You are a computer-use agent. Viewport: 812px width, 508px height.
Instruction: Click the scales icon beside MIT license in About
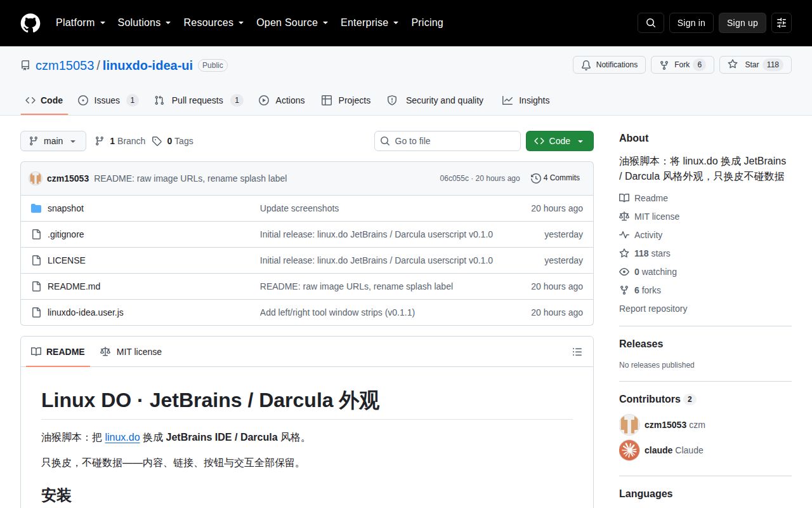(624, 217)
